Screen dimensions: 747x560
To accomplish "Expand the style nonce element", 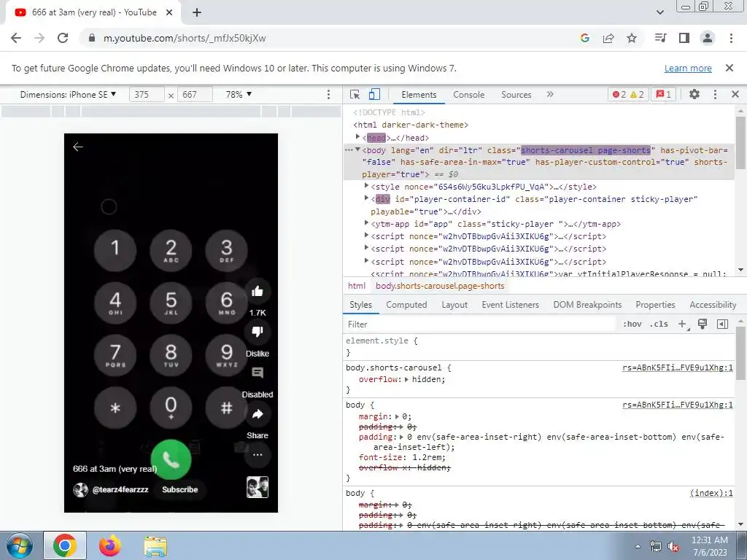I will (x=366, y=186).
